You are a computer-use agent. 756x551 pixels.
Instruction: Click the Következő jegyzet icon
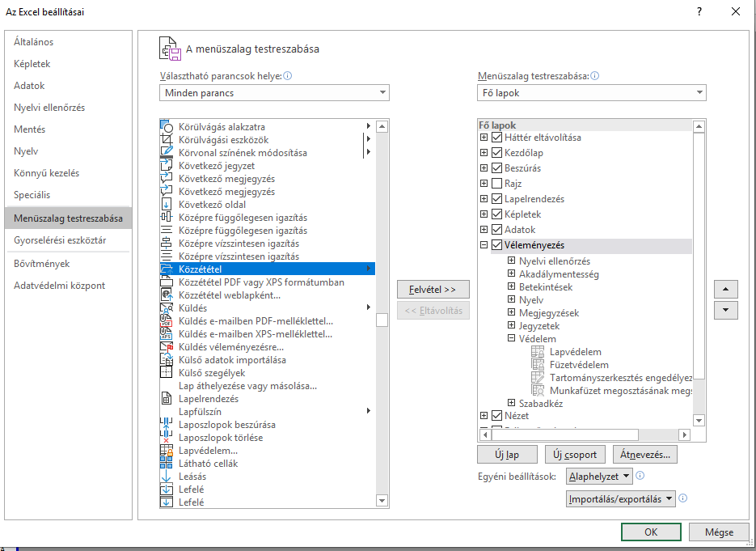tap(167, 166)
